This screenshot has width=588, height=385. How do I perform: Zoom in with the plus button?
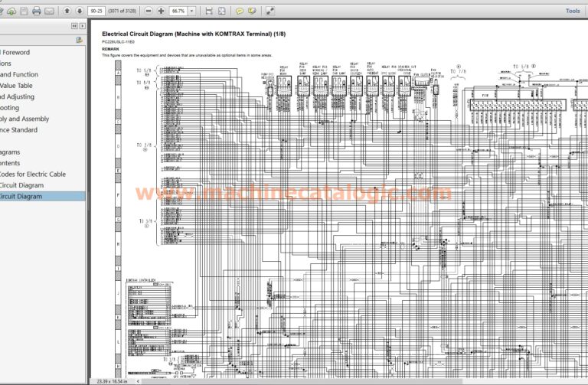point(161,11)
